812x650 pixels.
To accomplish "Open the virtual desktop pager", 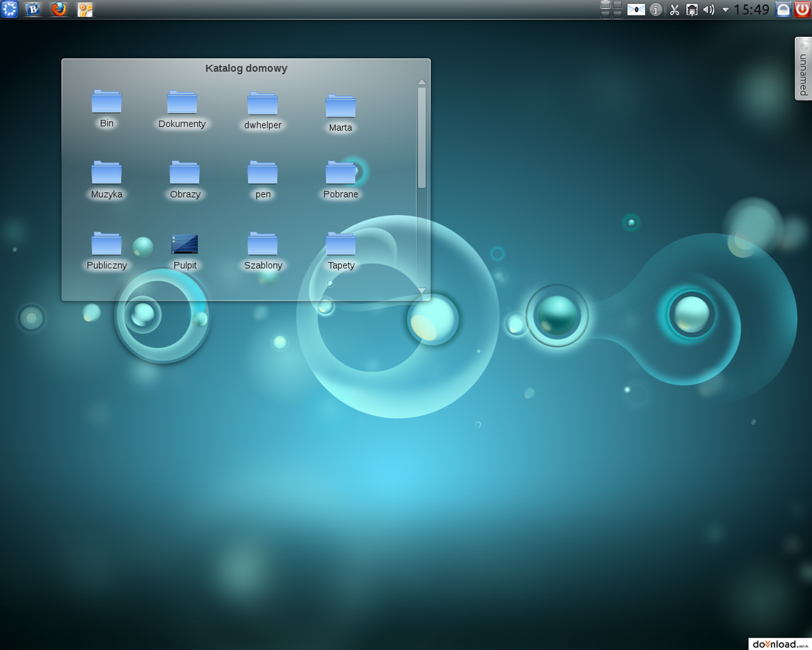I will click(611, 10).
